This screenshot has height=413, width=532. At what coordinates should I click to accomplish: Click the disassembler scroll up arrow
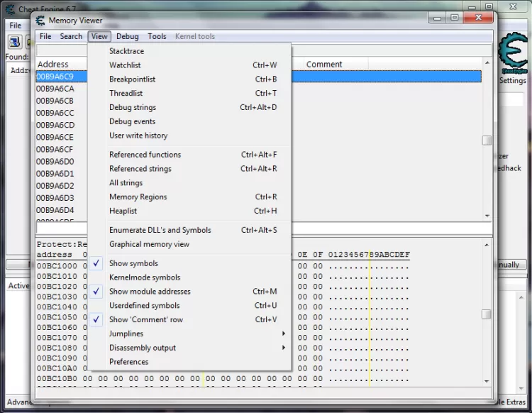pos(487,62)
